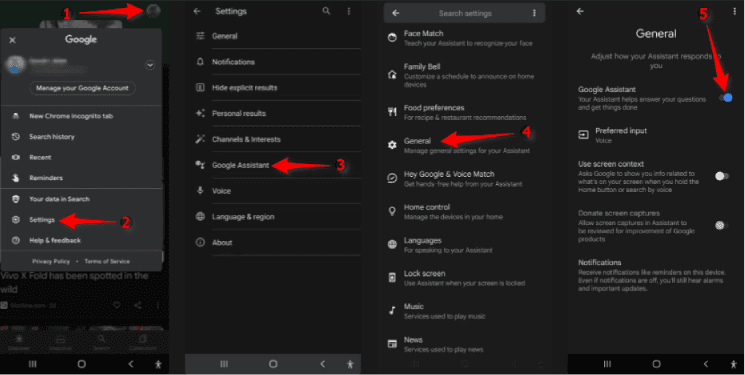745x375 pixels.
Task: Go back from the Settings screen
Action: (197, 11)
